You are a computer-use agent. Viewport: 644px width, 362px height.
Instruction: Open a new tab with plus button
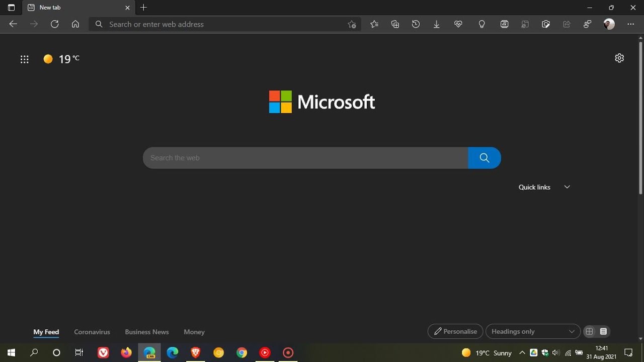(144, 8)
